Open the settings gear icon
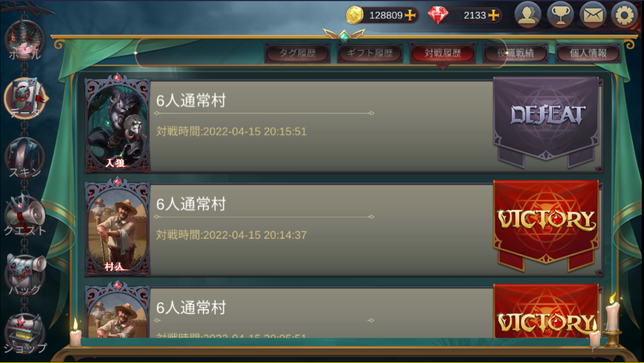Viewport: 644px width, 363px height. pos(624,15)
